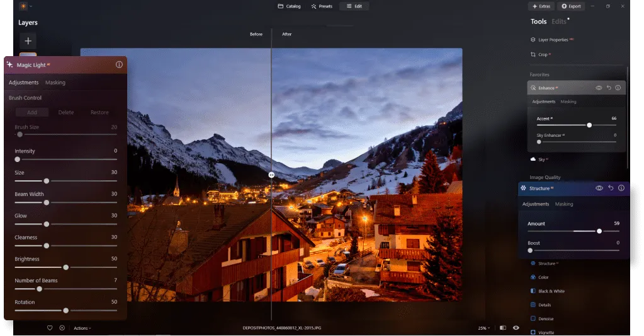Click the Export button
Viewport: 644px width, 336px height.
point(571,6)
